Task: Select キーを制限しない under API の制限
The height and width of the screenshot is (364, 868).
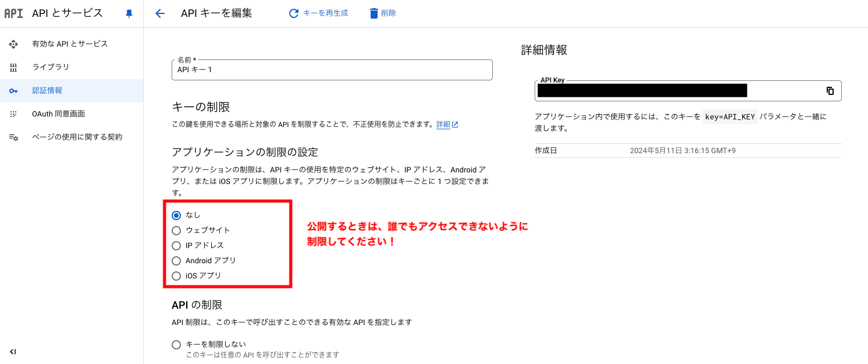Action: (x=176, y=344)
